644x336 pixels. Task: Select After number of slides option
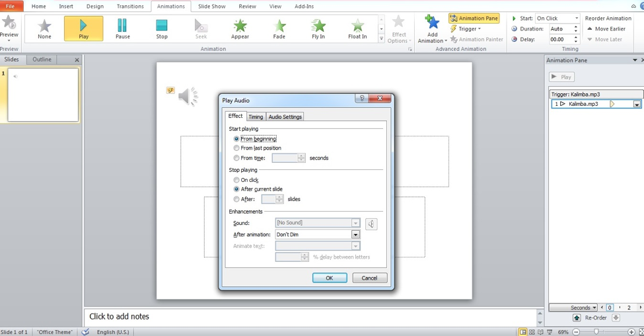click(x=236, y=199)
